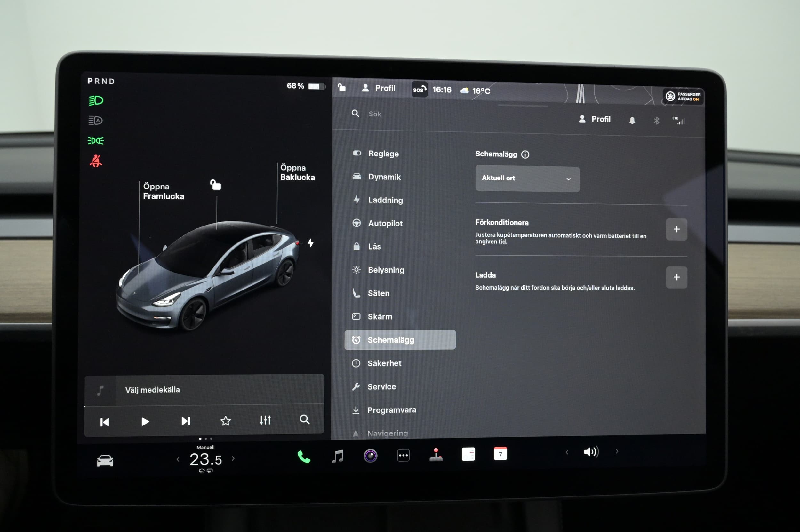Launch the dashcam camera app
The image size is (800, 532).
click(x=370, y=456)
